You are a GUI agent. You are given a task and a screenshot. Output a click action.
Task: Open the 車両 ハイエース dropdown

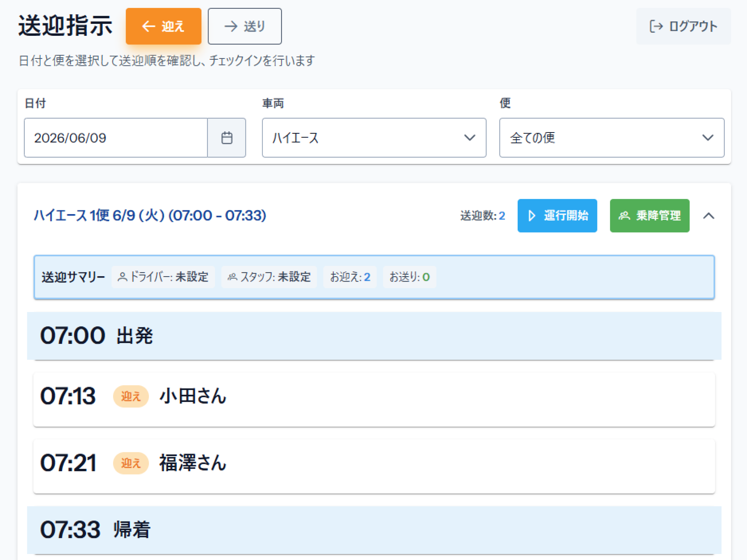pyautogui.click(x=374, y=138)
